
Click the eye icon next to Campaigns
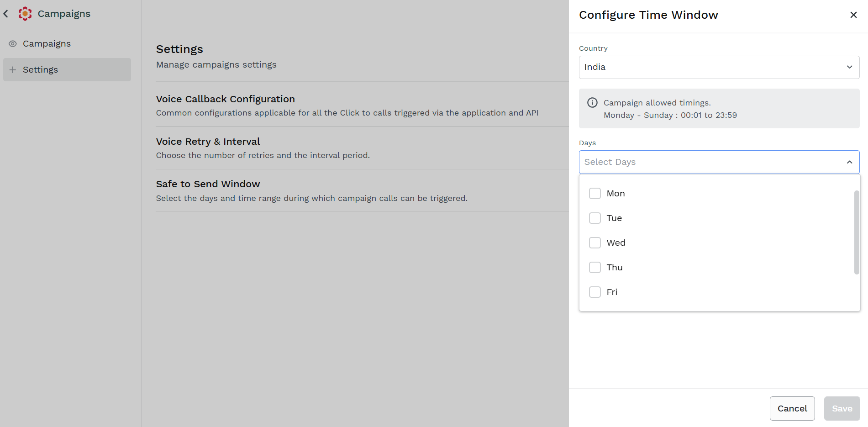pos(13,44)
